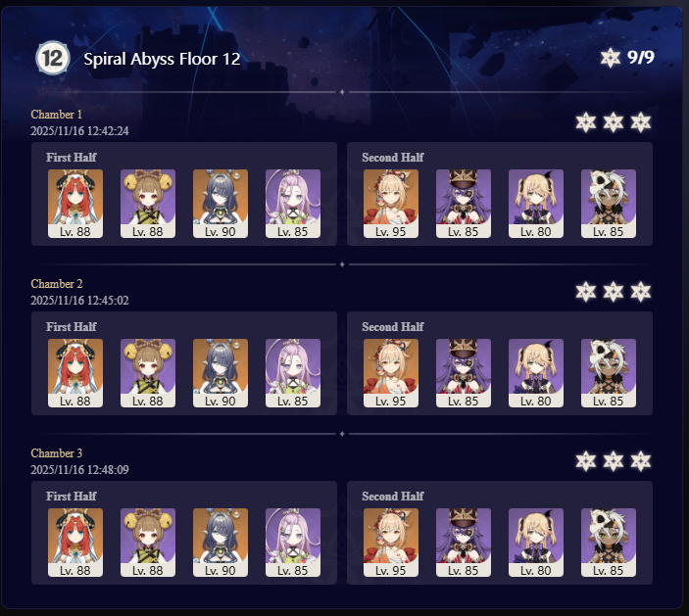Click Spiral Abyss Floor 12 title
689x616 pixels.
point(162,59)
